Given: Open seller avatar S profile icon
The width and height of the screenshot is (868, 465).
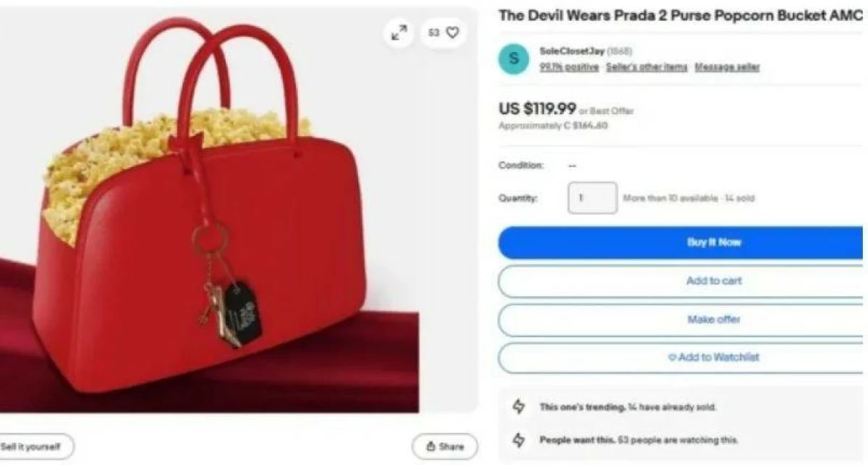Looking at the screenshot, I should (x=514, y=59).
